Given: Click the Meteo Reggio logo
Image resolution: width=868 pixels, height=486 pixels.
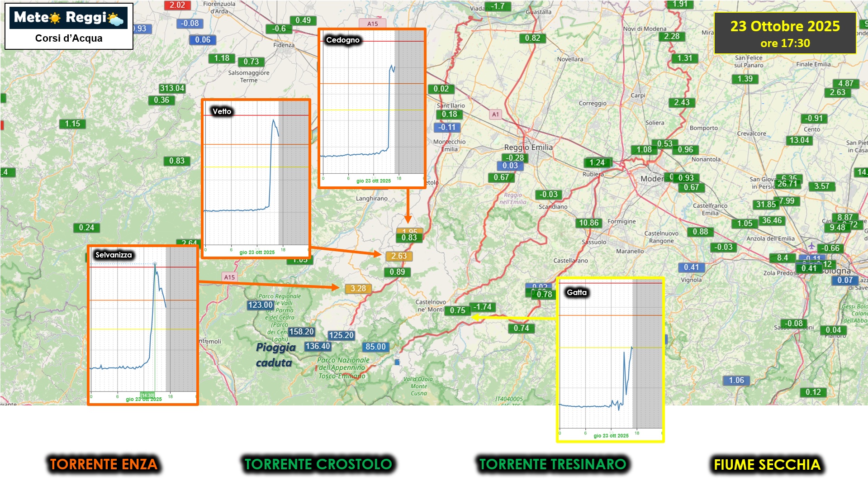Looking at the screenshot, I should pos(68,18).
